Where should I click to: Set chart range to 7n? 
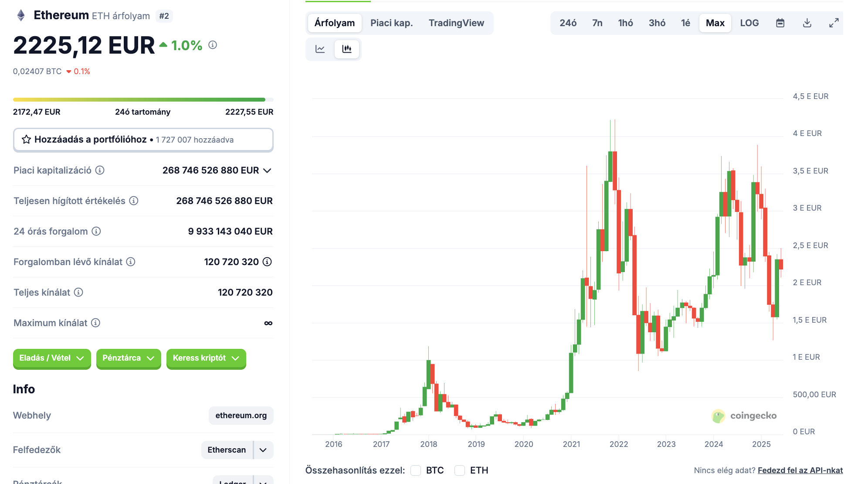point(597,23)
